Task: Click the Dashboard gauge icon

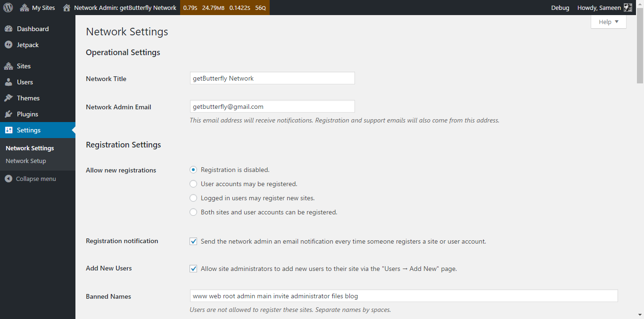Action: [8, 29]
